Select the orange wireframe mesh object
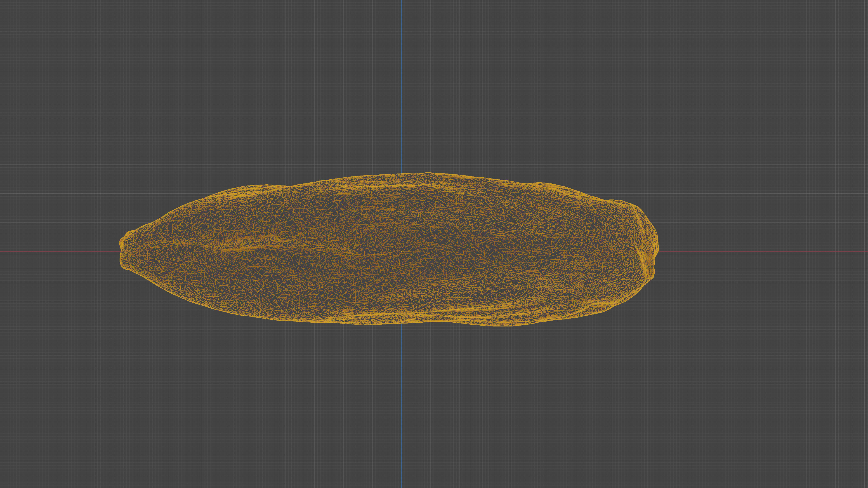The height and width of the screenshot is (488, 868). pos(389,249)
